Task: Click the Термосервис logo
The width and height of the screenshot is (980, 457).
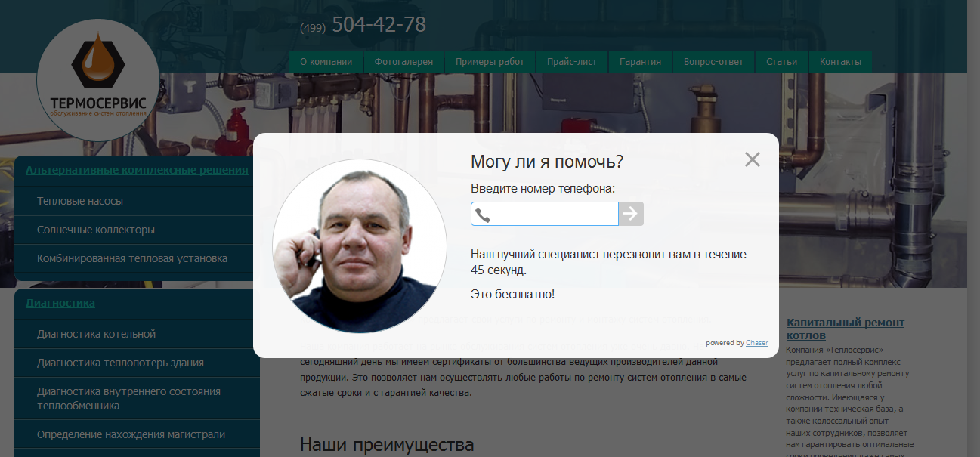Action: (x=98, y=81)
